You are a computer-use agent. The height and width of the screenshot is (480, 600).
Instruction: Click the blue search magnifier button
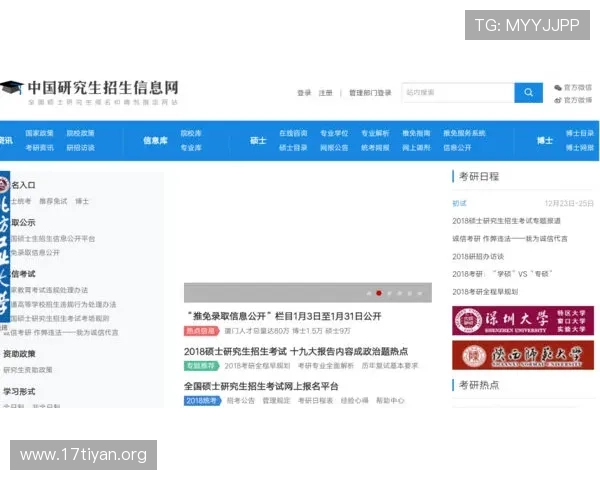click(x=528, y=93)
